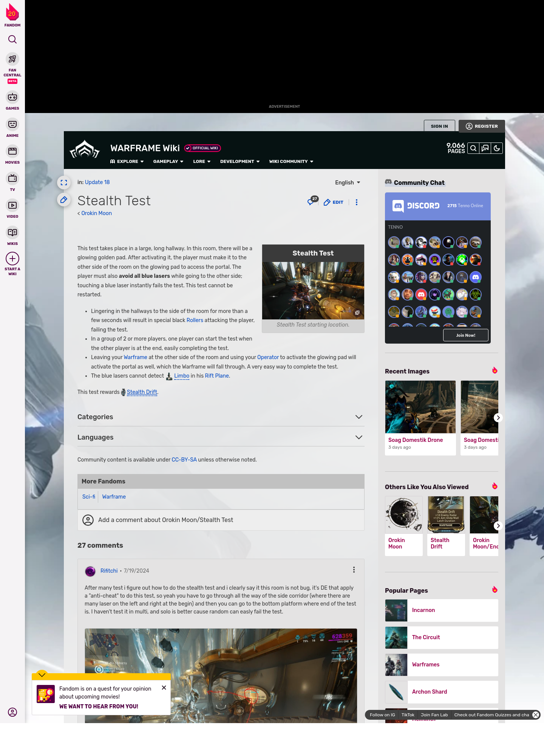Image resolution: width=544 pixels, height=756 pixels.
Task: Open the Wiki Community dropdown menu
Action: tap(291, 161)
